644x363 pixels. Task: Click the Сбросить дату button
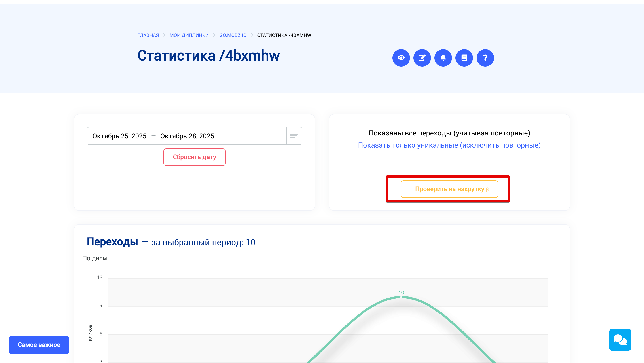(195, 157)
